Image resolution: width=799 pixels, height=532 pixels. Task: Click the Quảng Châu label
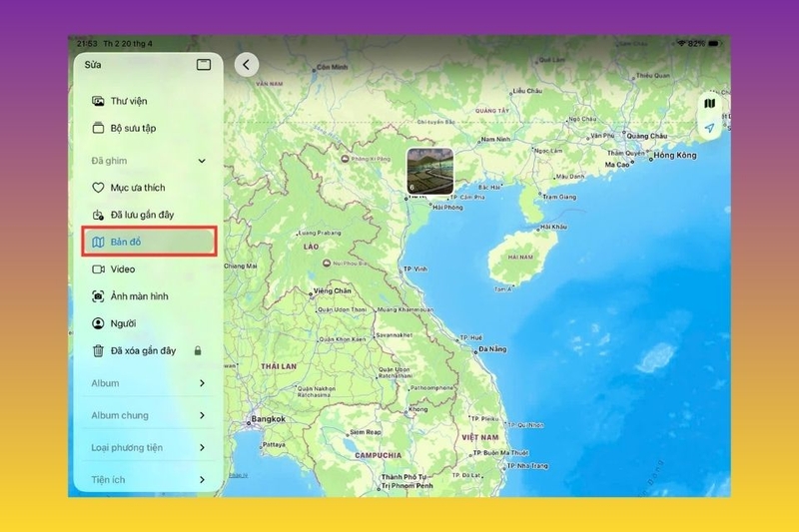pyautogui.click(x=646, y=136)
